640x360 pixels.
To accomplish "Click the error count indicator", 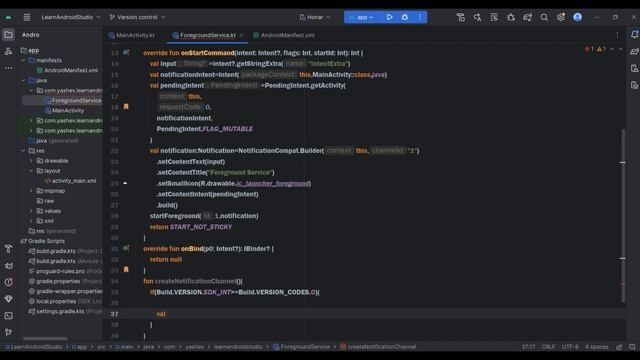I will [589, 49].
